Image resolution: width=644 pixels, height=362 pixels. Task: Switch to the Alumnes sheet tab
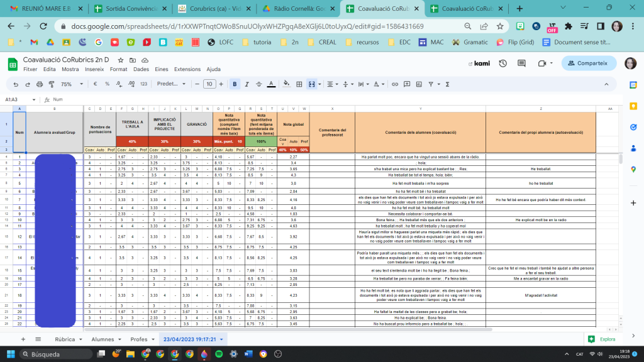(x=103, y=339)
